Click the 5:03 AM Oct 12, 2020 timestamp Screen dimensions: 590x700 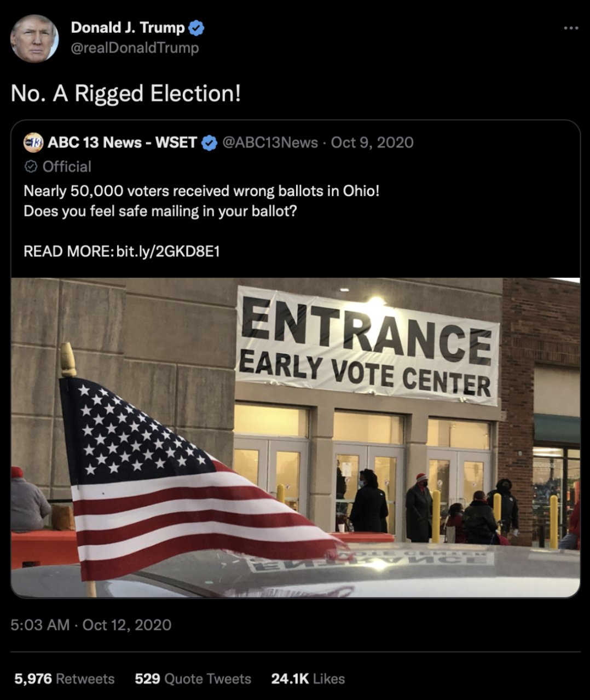91,625
